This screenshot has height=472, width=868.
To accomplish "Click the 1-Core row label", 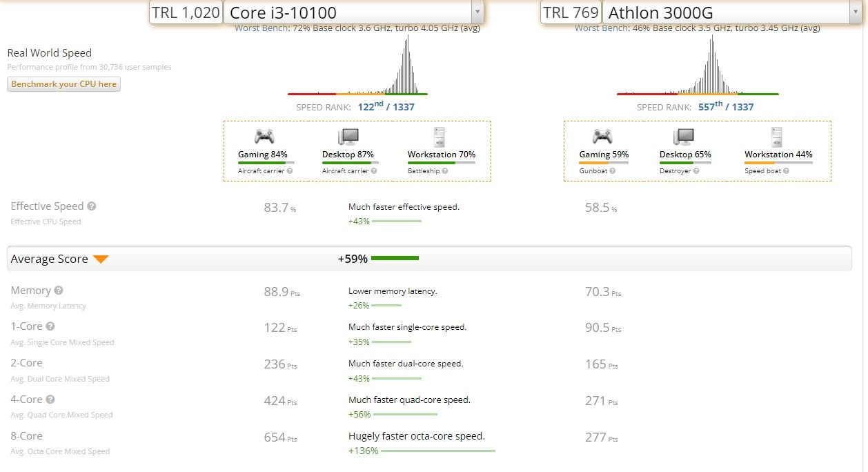I will point(26,326).
